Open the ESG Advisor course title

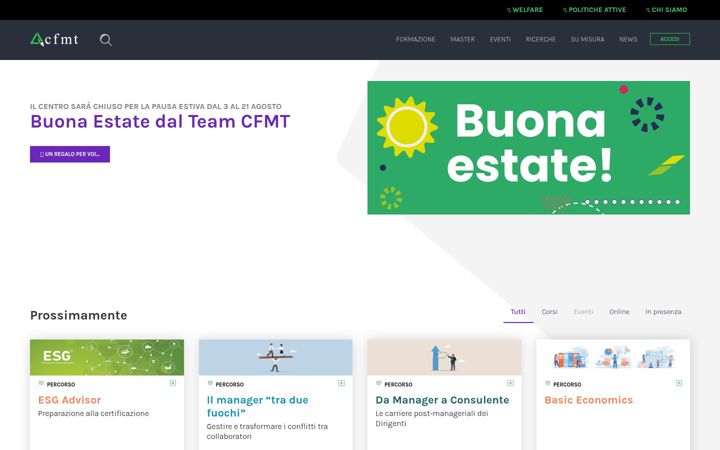point(69,400)
